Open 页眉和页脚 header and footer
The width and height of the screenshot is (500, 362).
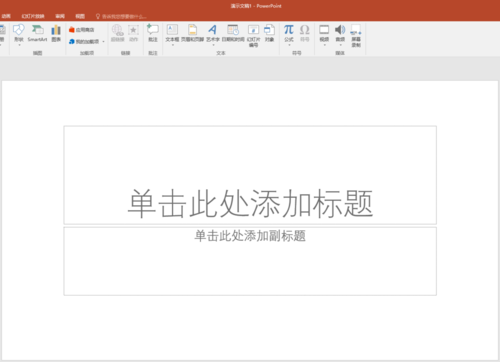(x=192, y=33)
